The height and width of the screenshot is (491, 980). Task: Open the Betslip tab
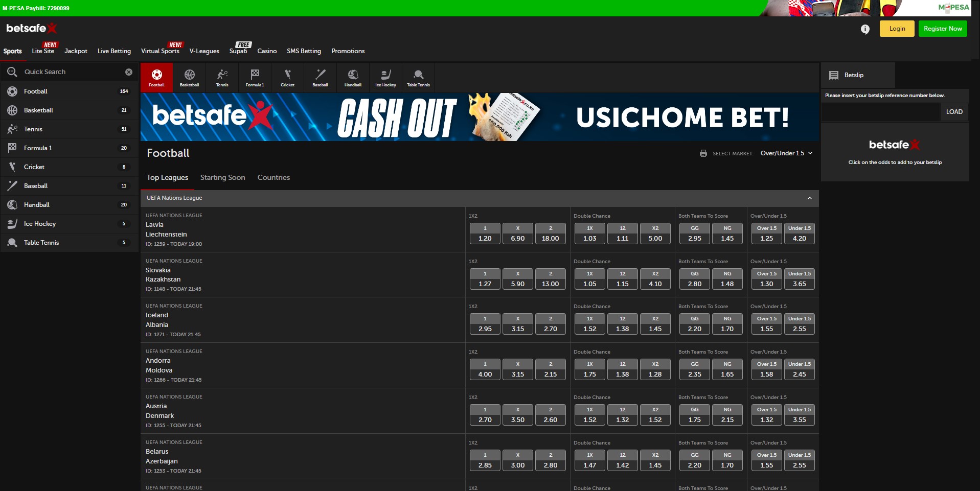[x=858, y=75]
